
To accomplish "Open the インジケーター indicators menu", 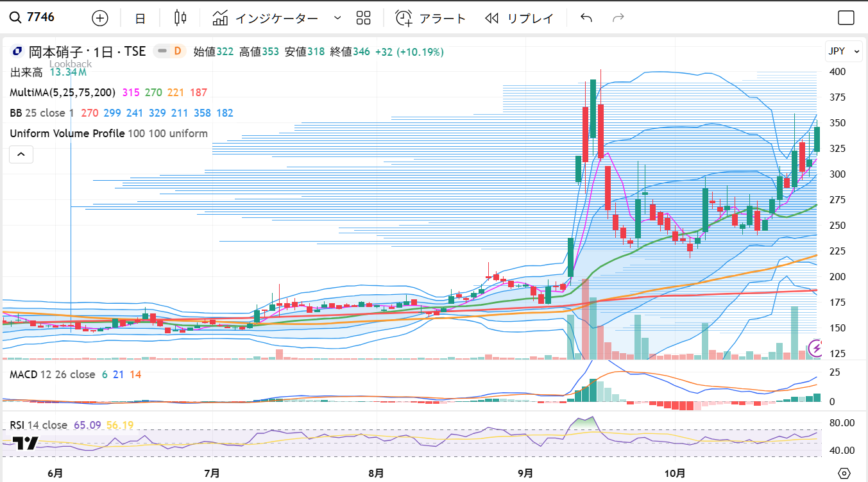I will [266, 18].
